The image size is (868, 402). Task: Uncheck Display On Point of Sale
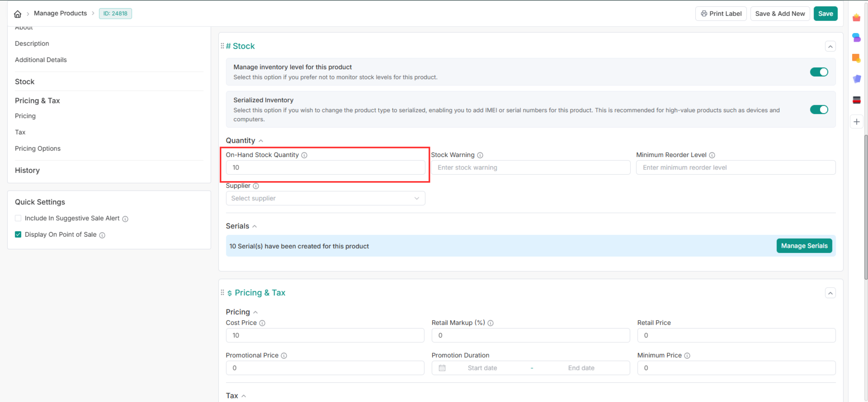[x=18, y=234]
